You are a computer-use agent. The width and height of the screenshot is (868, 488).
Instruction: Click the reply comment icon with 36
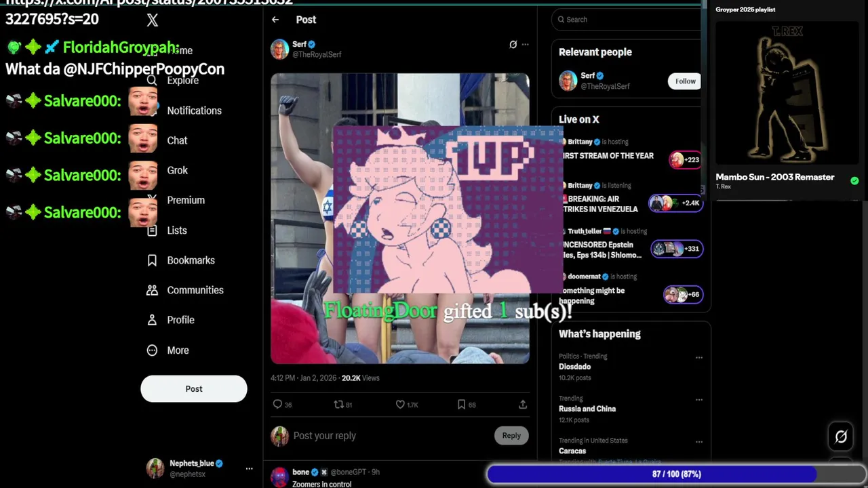tap(277, 405)
